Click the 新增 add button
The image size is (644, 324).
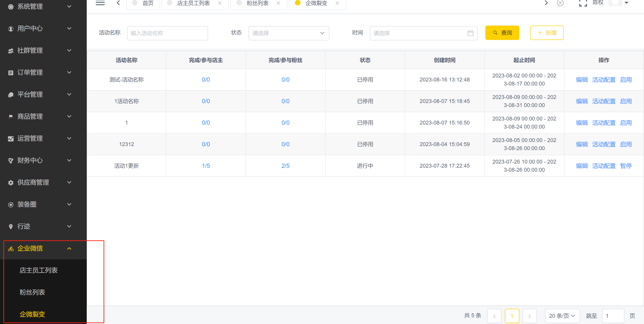(x=547, y=33)
